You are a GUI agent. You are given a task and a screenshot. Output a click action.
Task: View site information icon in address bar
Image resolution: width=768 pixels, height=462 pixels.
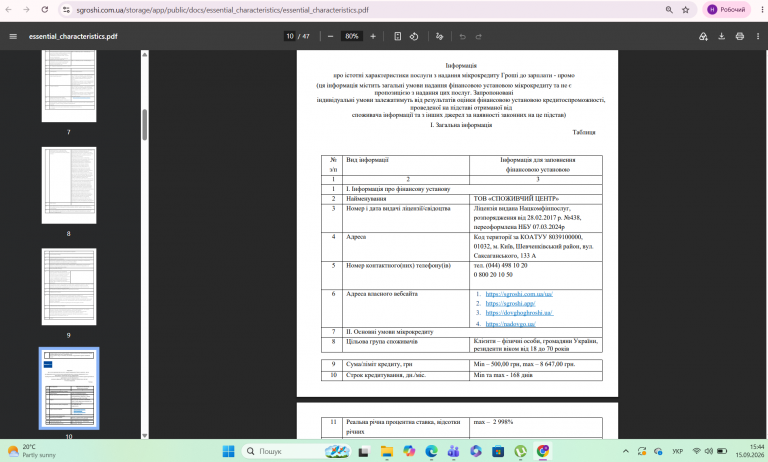coord(67,10)
